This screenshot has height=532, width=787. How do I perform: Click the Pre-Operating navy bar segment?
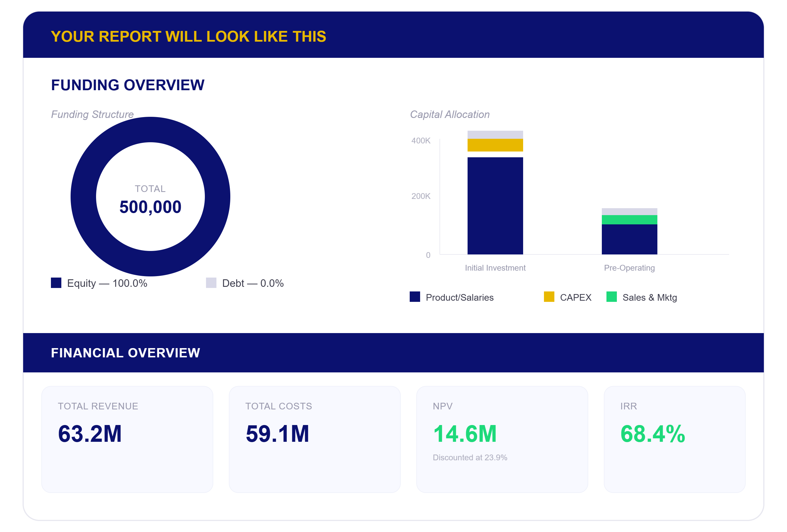(x=629, y=239)
